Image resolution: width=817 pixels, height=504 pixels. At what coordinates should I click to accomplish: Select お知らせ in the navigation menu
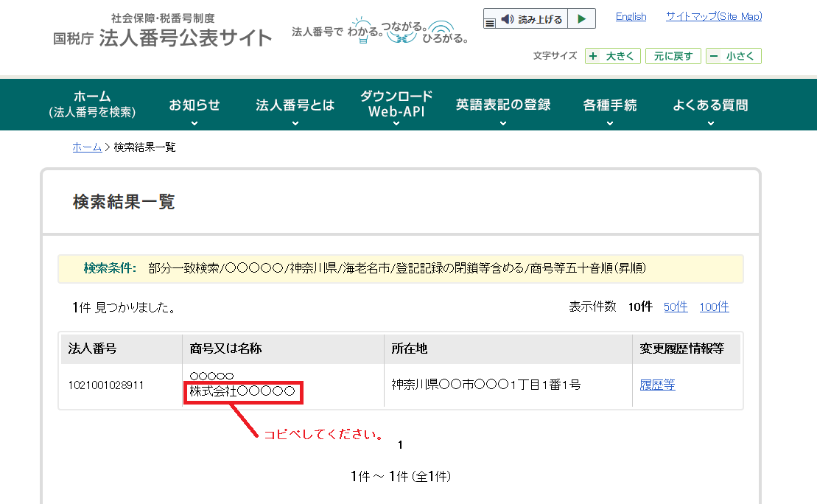pyautogui.click(x=194, y=105)
